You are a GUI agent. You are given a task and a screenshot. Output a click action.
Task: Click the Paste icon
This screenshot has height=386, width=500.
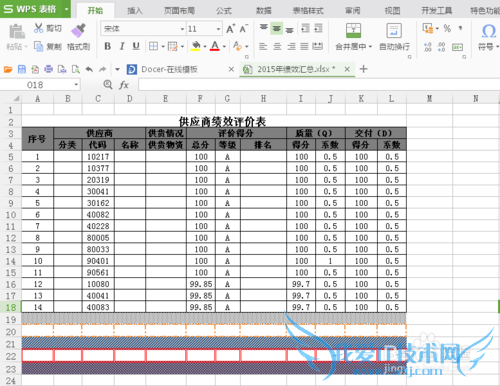pyautogui.click(x=16, y=32)
